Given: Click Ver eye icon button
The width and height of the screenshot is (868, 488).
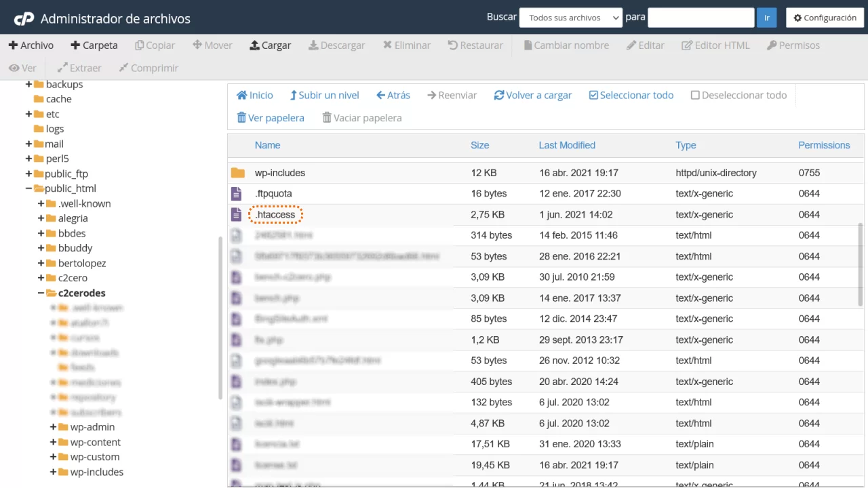Looking at the screenshot, I should [22, 68].
